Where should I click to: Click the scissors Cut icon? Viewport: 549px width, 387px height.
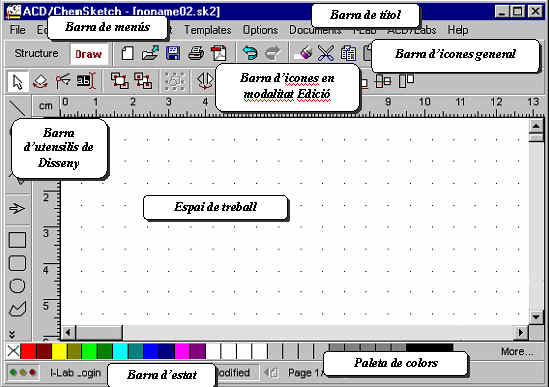coord(326,54)
